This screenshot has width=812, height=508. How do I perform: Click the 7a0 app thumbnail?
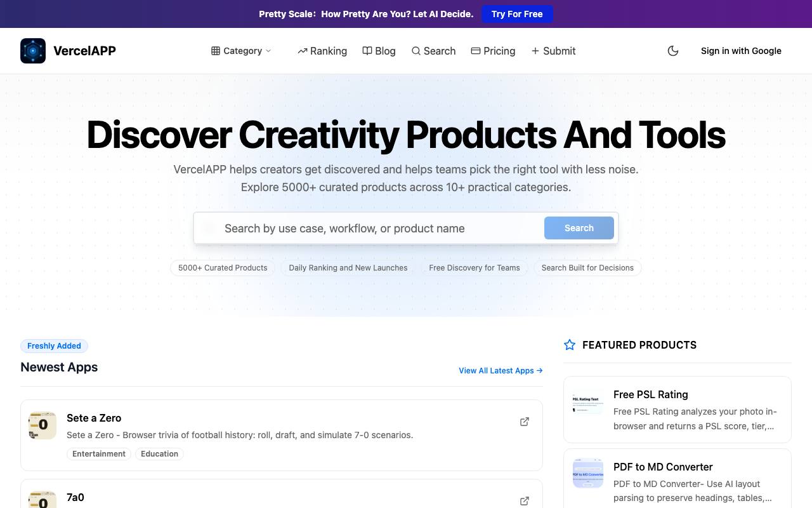pyautogui.click(x=43, y=499)
